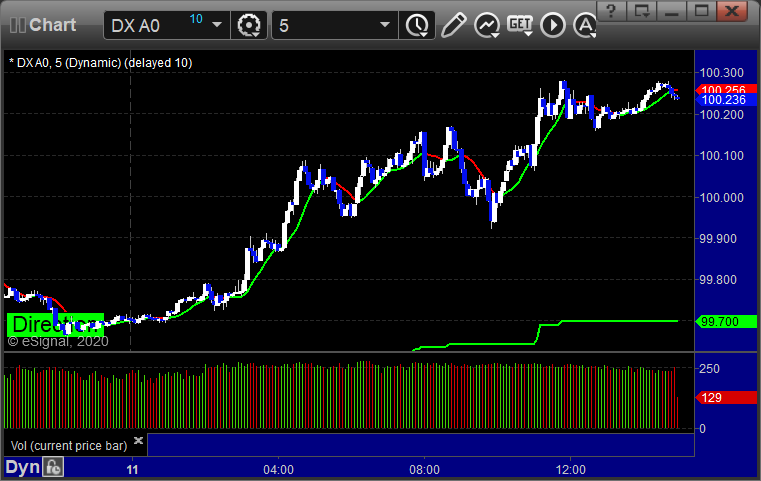The width and height of the screenshot is (761, 481).
Task: Click the 08:00 time axis label
Action: (424, 468)
